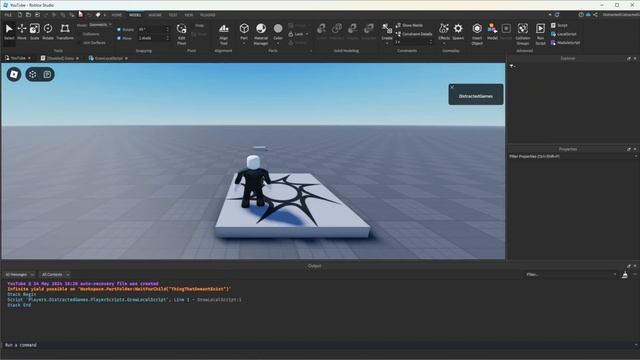This screenshot has width=640, height=360.
Task: Click the Explorer filter icon
Action: tap(512, 66)
